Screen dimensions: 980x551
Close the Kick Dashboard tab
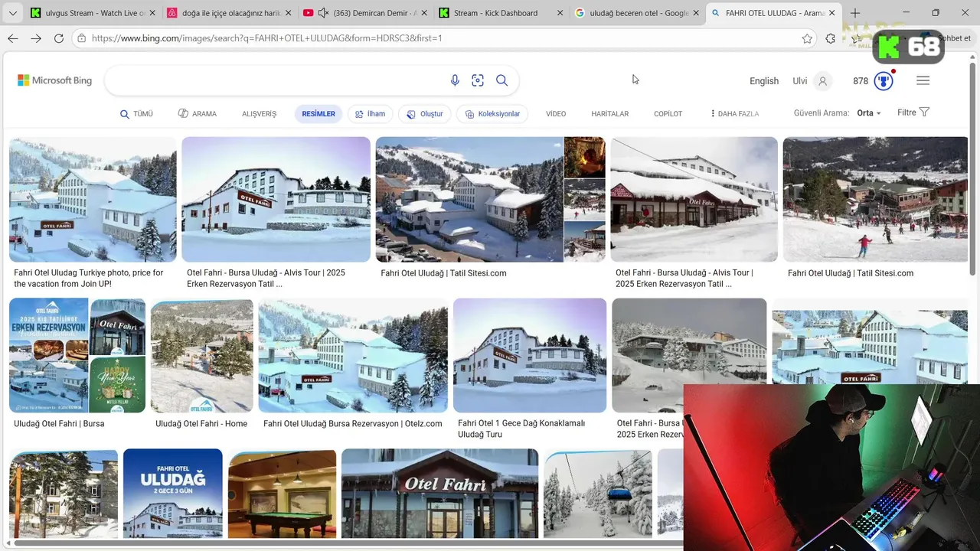[560, 13]
